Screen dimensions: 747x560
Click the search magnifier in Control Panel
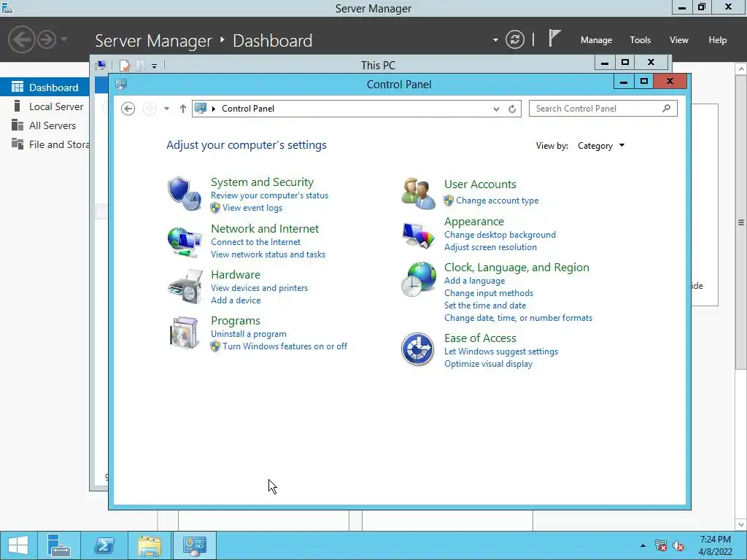tap(667, 109)
